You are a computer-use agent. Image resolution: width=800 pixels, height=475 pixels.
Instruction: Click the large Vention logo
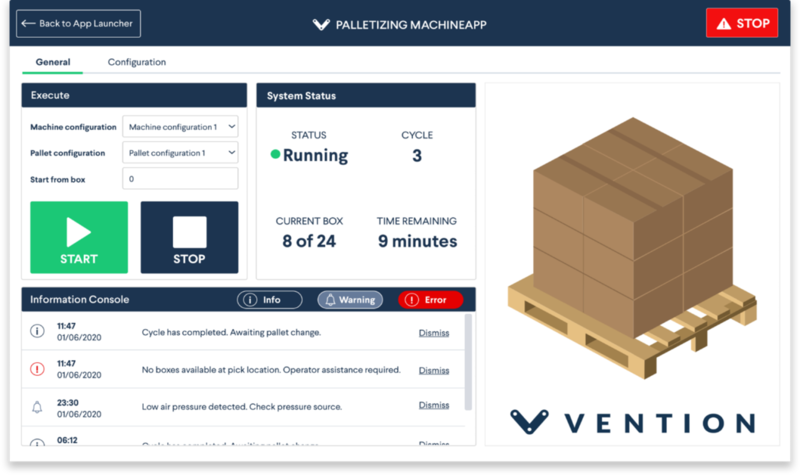pyautogui.click(x=633, y=422)
